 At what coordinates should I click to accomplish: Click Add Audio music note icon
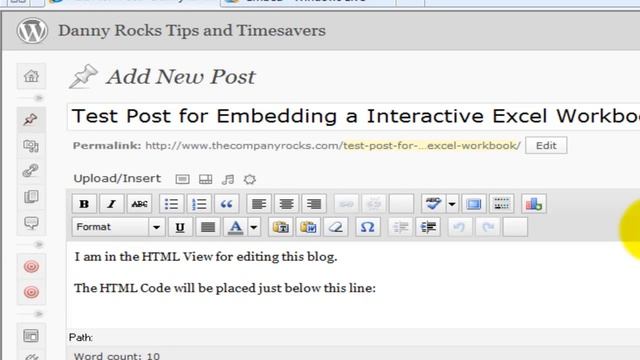[228, 179]
